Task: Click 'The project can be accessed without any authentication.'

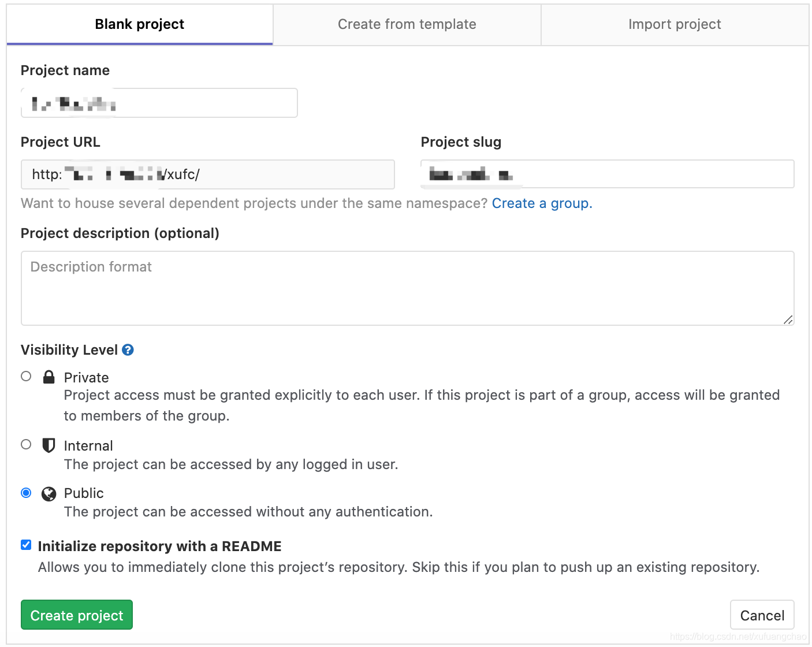Action: [248, 512]
